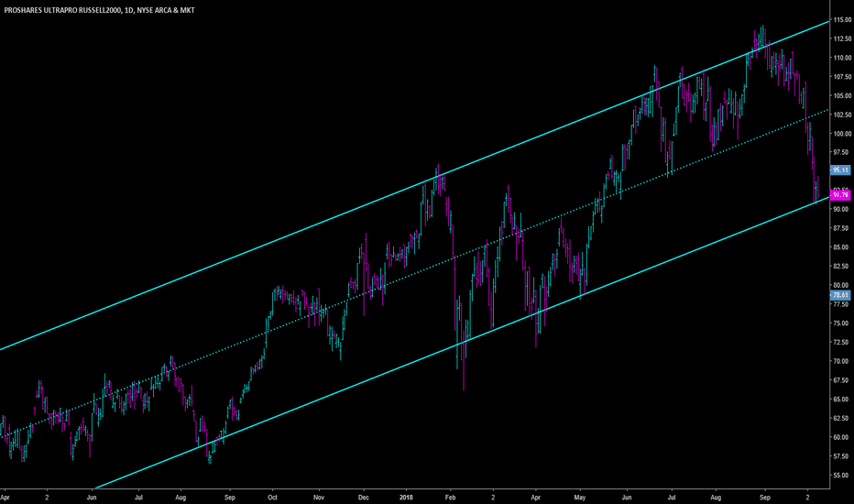Click the 67.50 price axis label
This screenshot has height=504, width=854.
[842, 380]
